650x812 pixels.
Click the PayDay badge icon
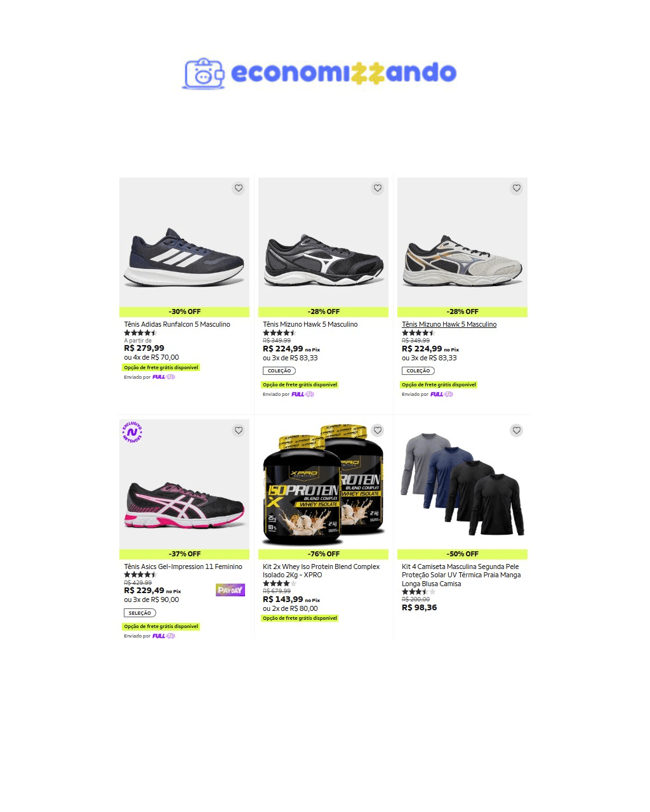[x=230, y=590]
